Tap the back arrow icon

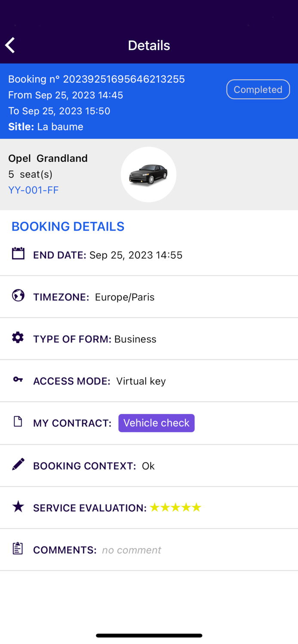(10, 45)
